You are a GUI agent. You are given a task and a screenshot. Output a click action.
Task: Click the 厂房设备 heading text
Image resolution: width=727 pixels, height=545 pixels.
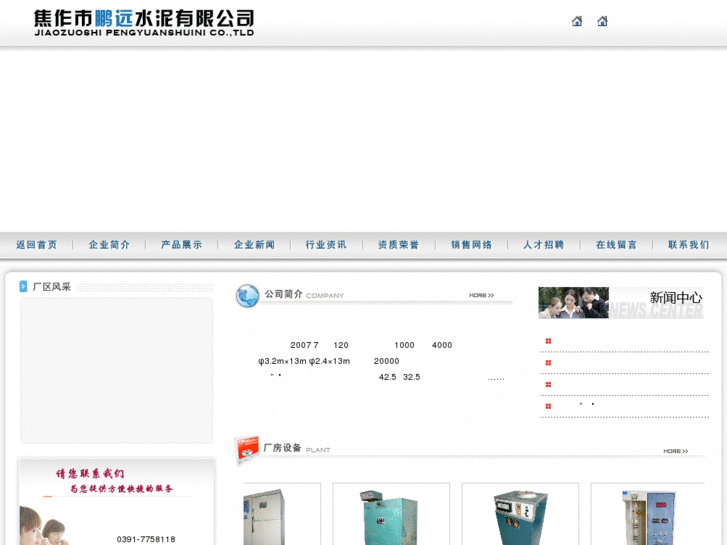[282, 448]
